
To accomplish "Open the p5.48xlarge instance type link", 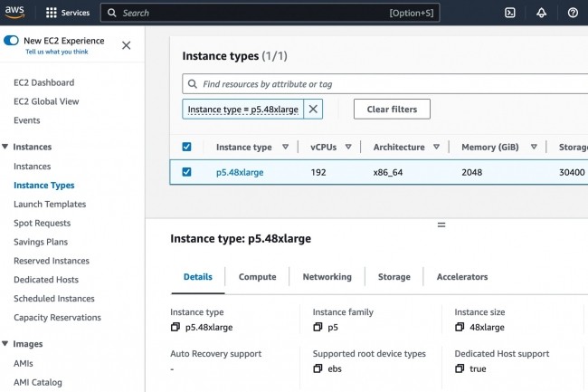I will tap(240, 172).
